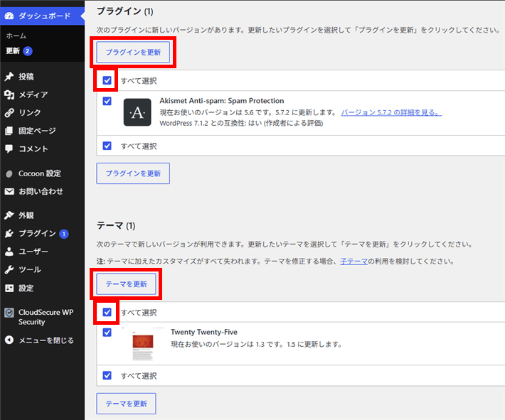The image size is (505, 420).
Task: Click the 投稿 pushpin icon
Action: pos(9,77)
